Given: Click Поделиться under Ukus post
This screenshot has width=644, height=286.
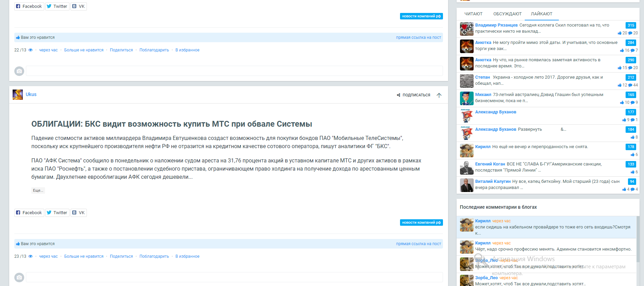Looking at the screenshot, I should (121, 256).
